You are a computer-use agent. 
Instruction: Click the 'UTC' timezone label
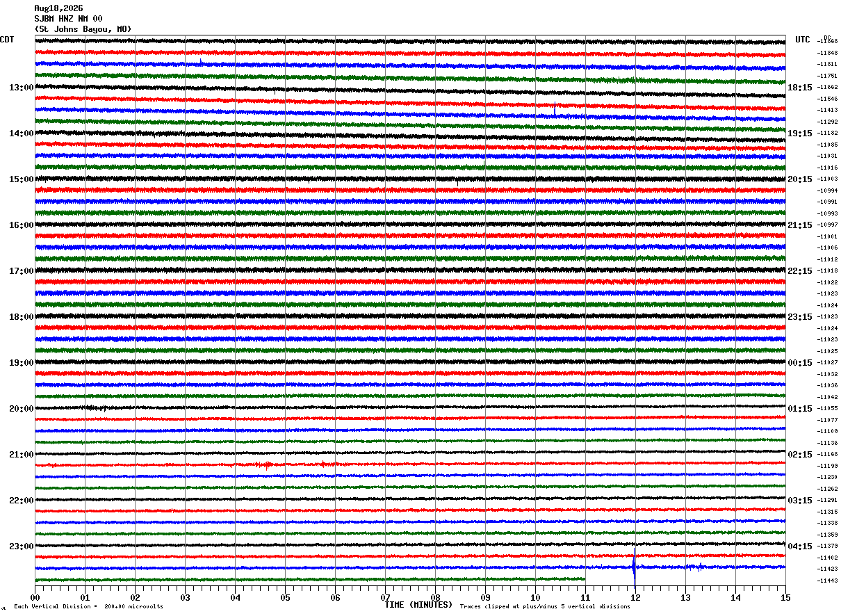coord(803,40)
